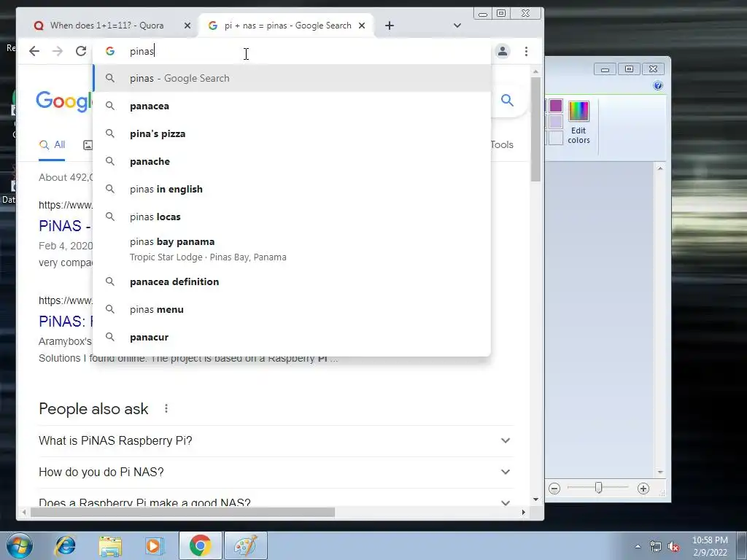747x560 pixels.
Task: Click Paint's scrollbar up arrow
Action: coord(660,168)
